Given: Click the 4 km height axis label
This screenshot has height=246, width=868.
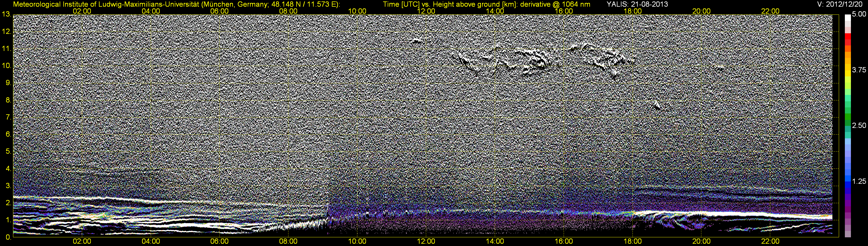Looking at the screenshot, I should (8, 168).
